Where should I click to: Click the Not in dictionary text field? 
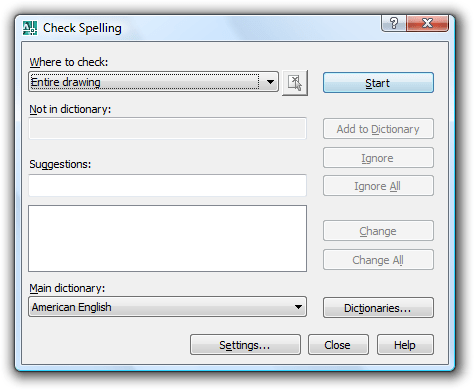167,128
